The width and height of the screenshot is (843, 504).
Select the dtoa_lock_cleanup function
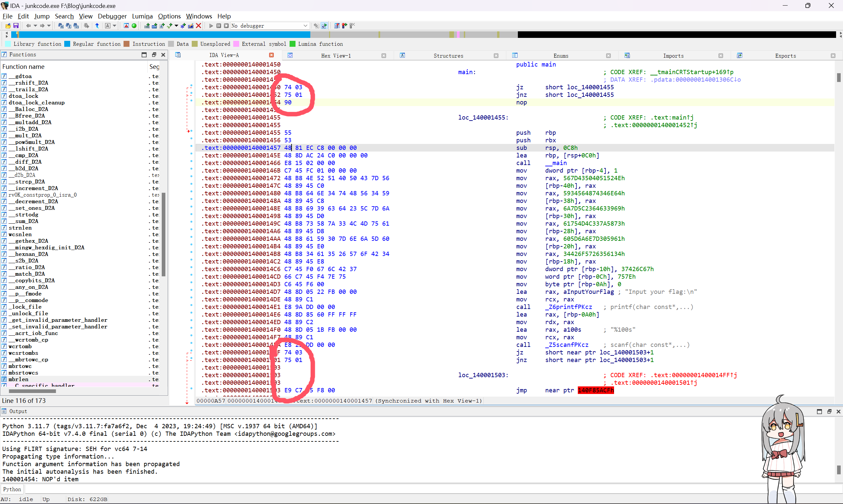click(37, 102)
